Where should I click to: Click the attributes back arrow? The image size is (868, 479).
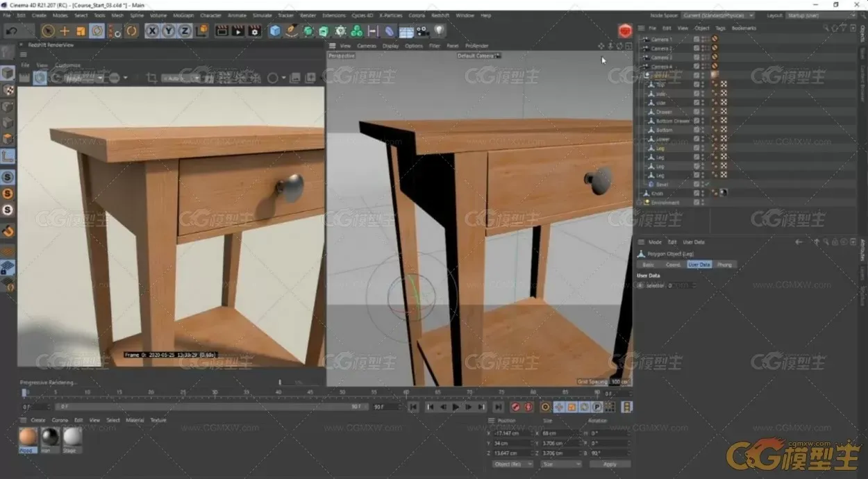[x=799, y=242]
